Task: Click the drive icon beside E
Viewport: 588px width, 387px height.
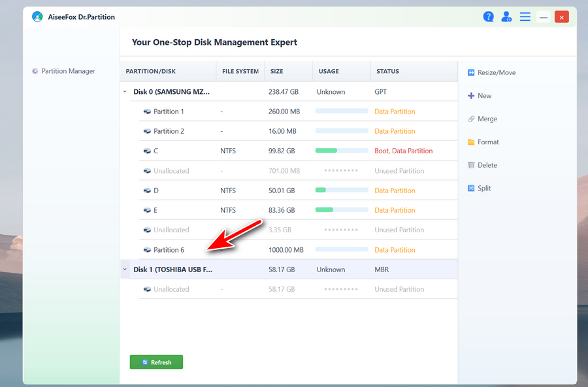Action: [147, 210]
